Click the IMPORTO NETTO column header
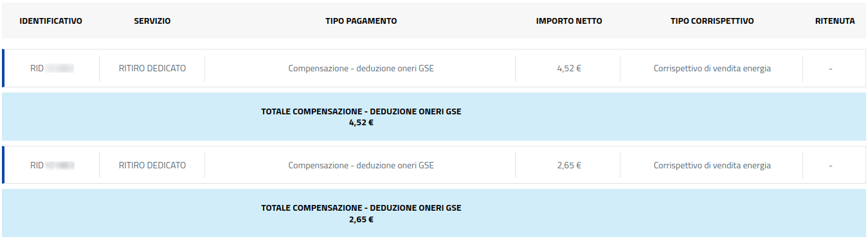 569,21
